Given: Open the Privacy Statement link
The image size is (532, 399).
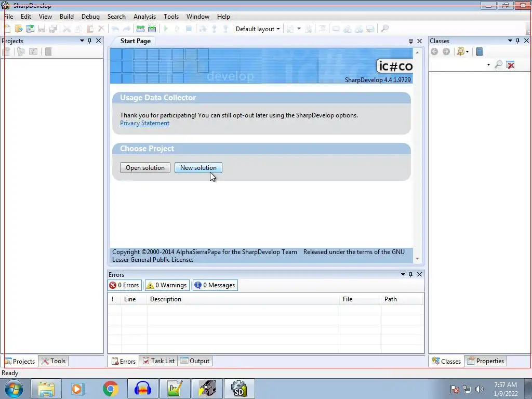Looking at the screenshot, I should 144,123.
